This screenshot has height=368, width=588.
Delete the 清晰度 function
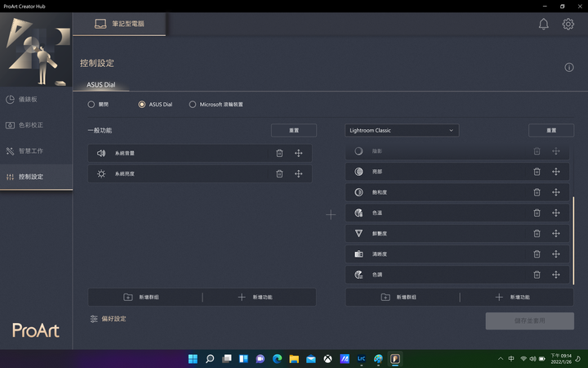(537, 254)
